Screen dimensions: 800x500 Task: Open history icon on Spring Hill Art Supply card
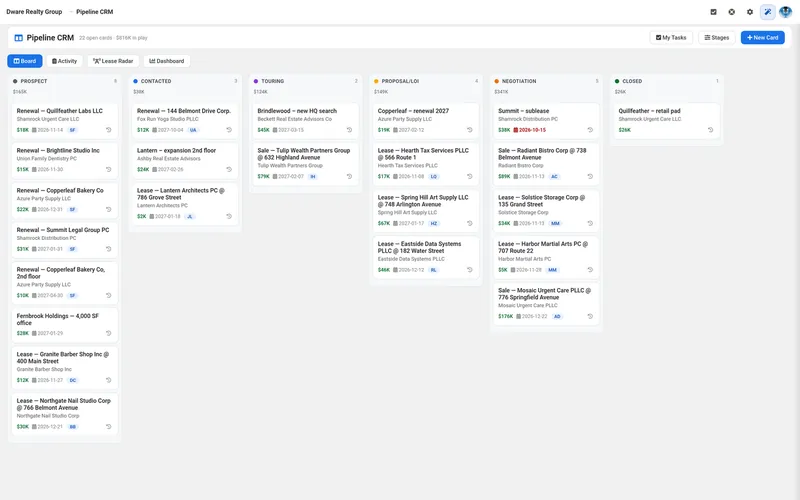pos(470,223)
